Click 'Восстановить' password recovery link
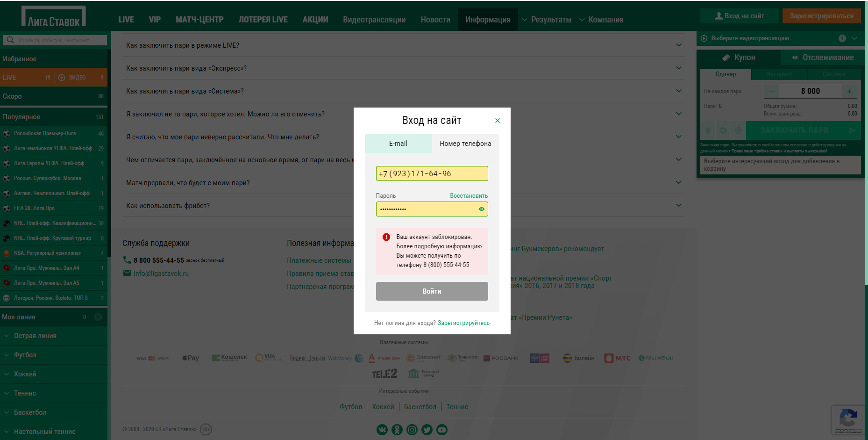The image size is (868, 440). pyautogui.click(x=469, y=196)
